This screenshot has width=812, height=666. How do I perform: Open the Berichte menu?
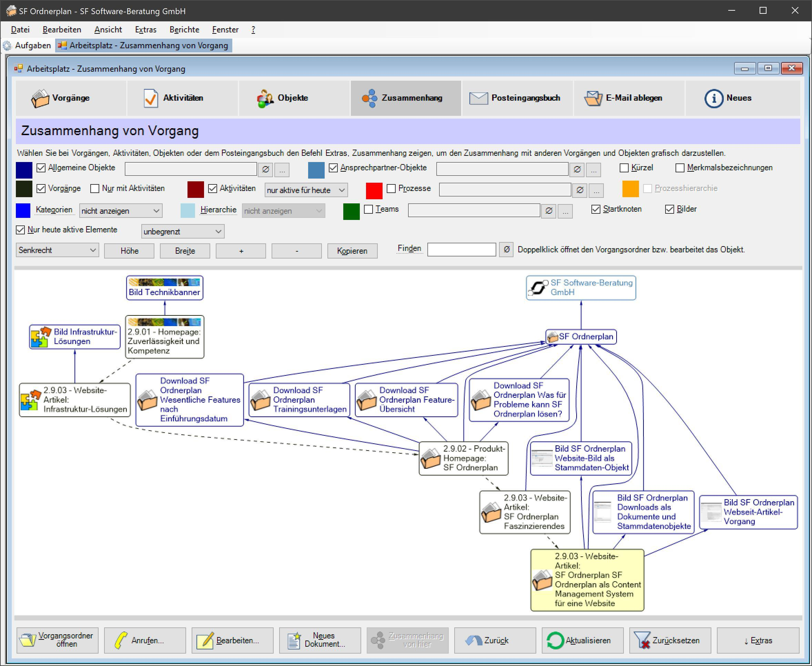184,30
